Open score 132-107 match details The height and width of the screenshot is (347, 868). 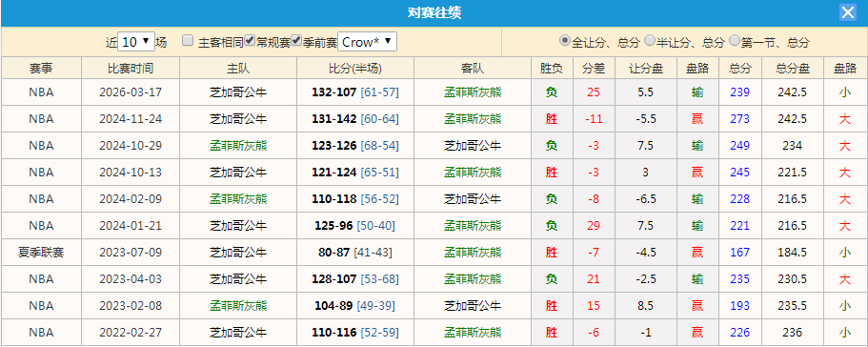[333, 92]
